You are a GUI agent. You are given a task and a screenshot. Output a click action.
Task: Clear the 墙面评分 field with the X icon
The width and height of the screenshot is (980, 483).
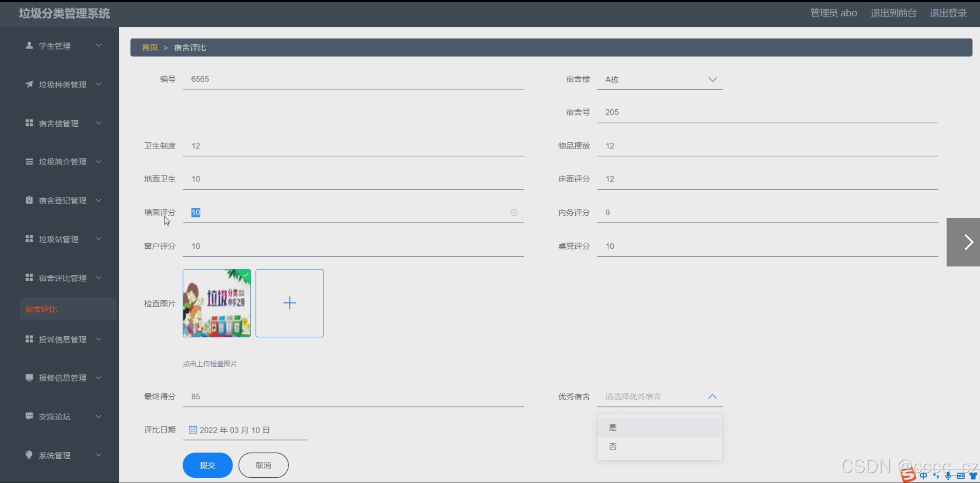point(514,213)
